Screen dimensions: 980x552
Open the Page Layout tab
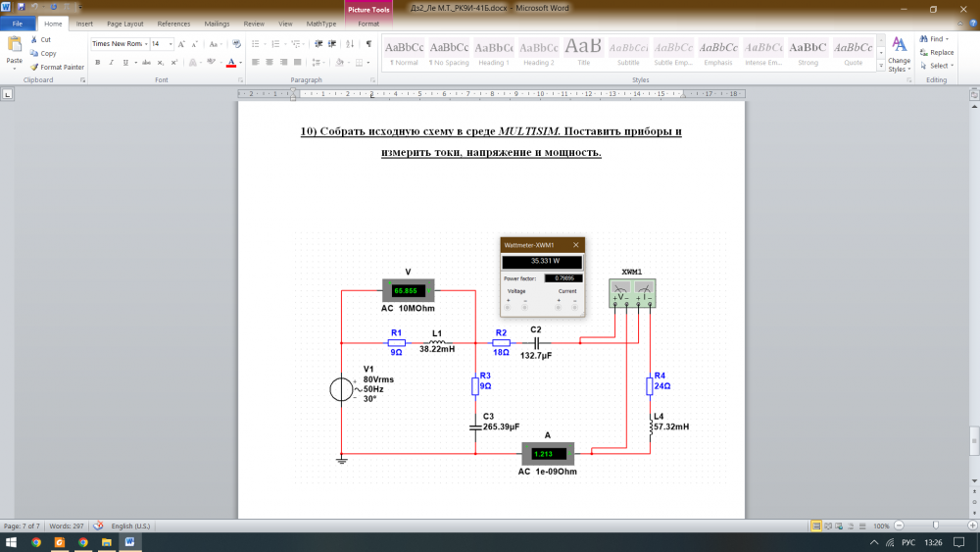124,23
